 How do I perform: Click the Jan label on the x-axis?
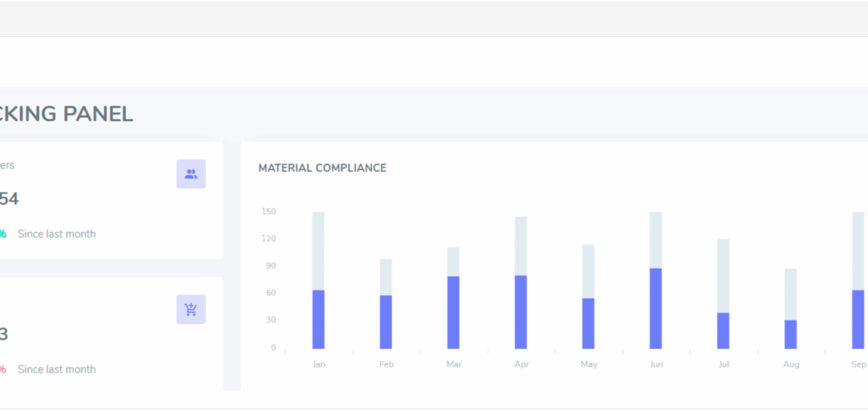[319, 364]
